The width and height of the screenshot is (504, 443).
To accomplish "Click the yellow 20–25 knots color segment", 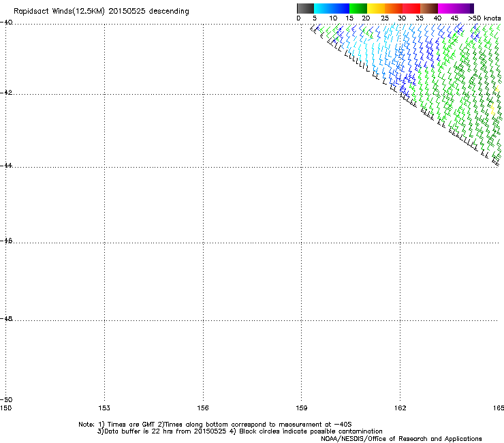I will (x=376, y=8).
